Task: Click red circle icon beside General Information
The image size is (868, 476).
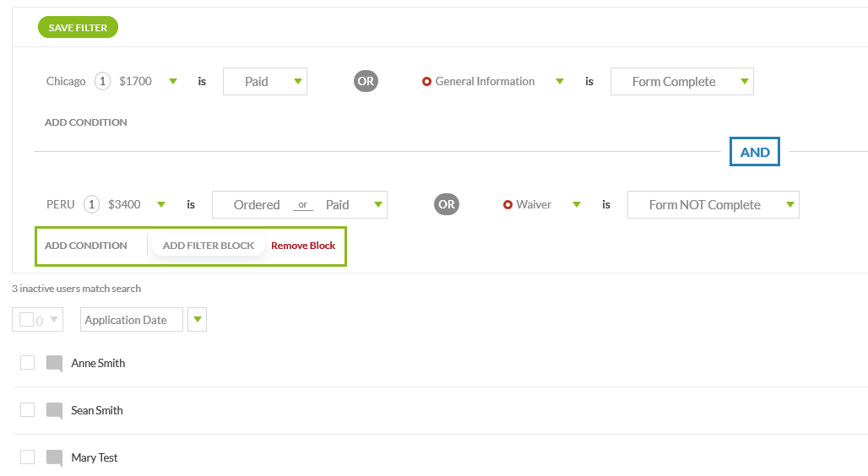Action: pyautogui.click(x=426, y=81)
